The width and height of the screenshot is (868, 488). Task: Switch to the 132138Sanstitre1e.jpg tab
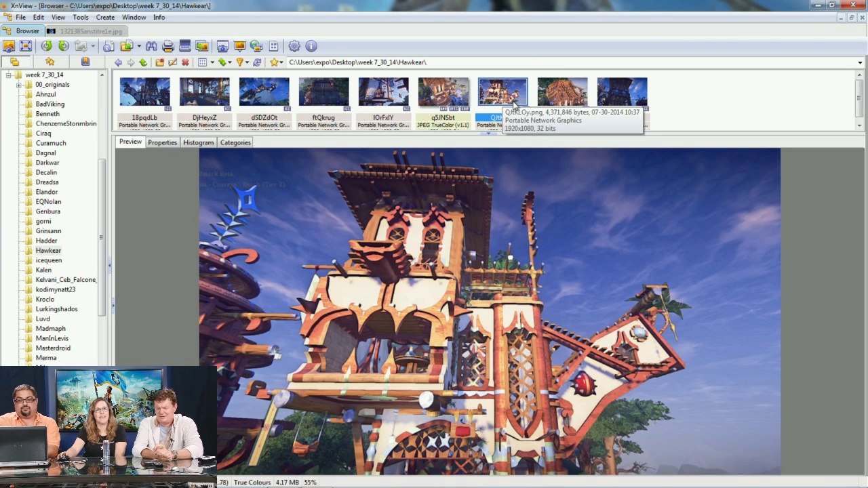pos(86,31)
